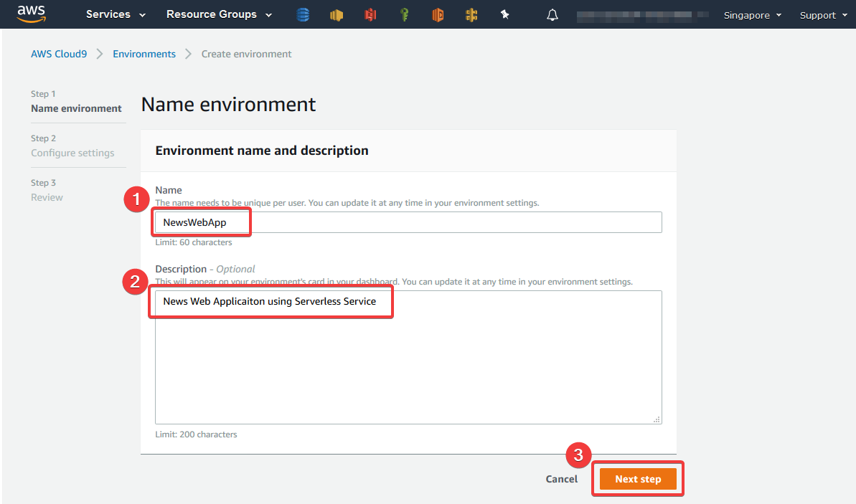This screenshot has height=504, width=856.
Task: Expand the Resource Groups menu
Action: click(219, 15)
